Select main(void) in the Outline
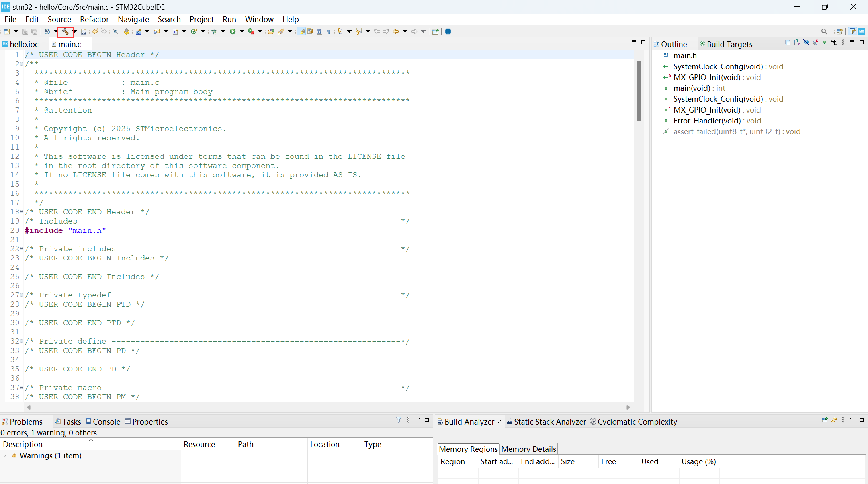This screenshot has height=484, width=868. [x=699, y=88]
